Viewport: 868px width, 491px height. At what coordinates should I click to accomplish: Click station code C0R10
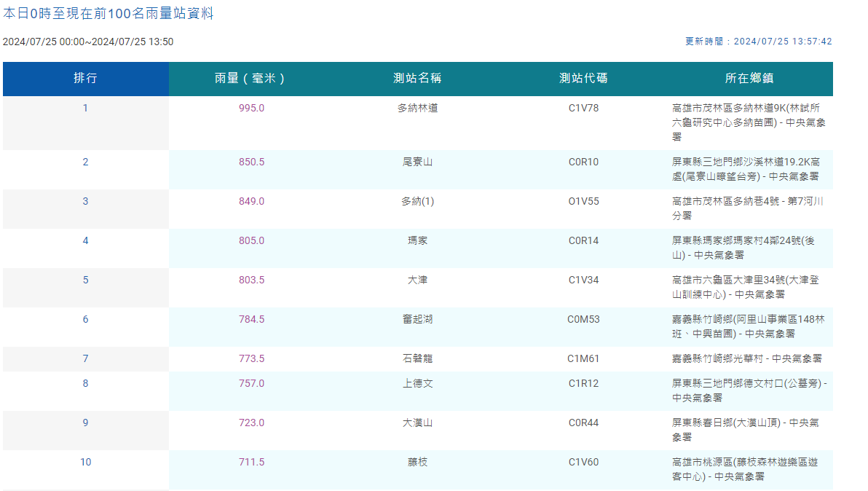pos(584,162)
